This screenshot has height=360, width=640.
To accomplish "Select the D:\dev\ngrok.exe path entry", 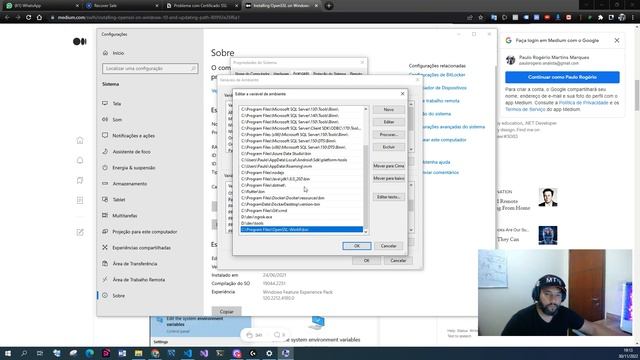I will (301, 217).
